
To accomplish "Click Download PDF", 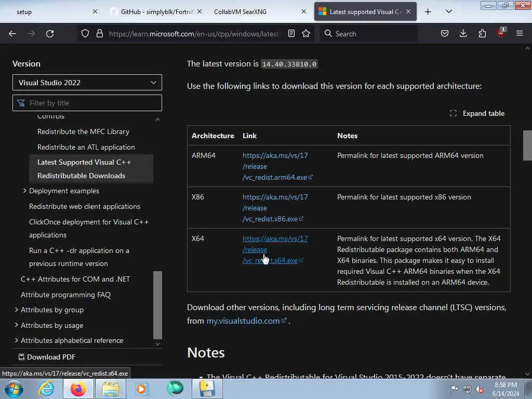I will [x=47, y=357].
